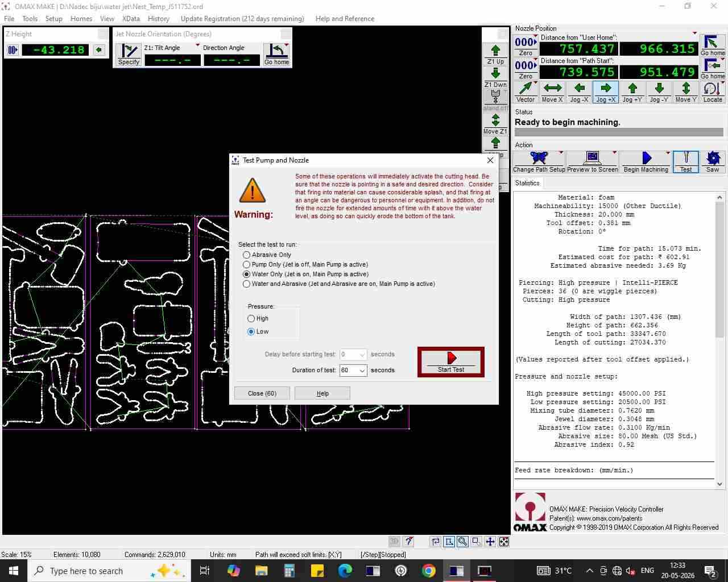Image resolution: width=728 pixels, height=582 pixels.
Task: Jog the nozzle in -Y direction
Action: [659, 92]
